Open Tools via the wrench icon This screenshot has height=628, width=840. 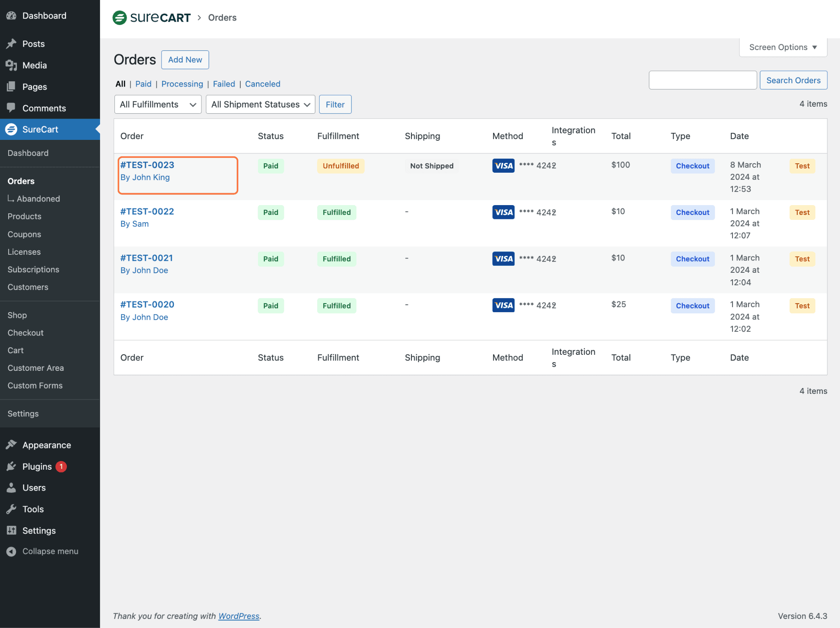pyautogui.click(x=11, y=509)
